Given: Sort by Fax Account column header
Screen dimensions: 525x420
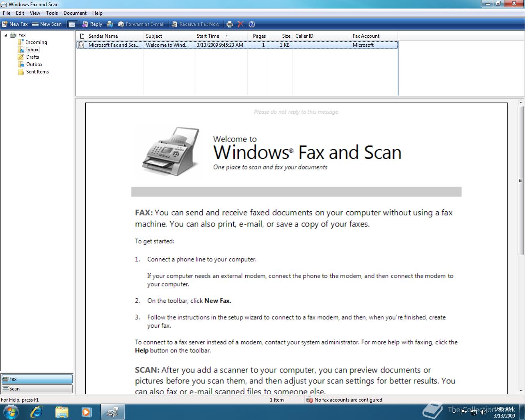Looking at the screenshot, I should click(x=374, y=36).
